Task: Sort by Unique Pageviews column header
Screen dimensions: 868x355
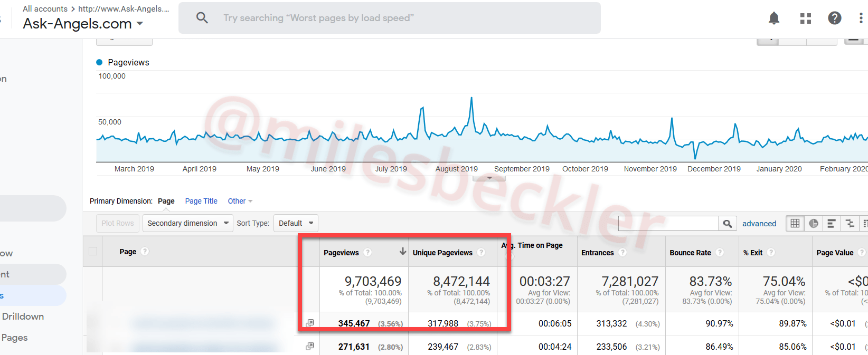Action: [x=442, y=253]
